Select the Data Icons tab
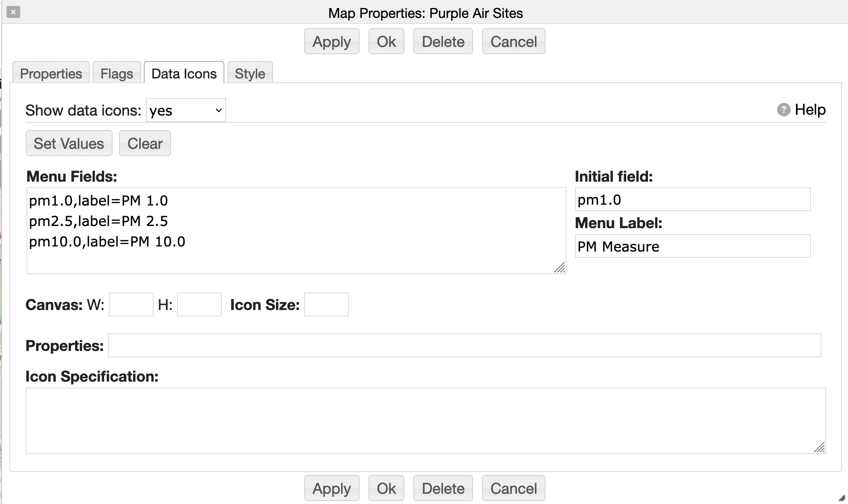The image size is (848, 504). point(184,74)
